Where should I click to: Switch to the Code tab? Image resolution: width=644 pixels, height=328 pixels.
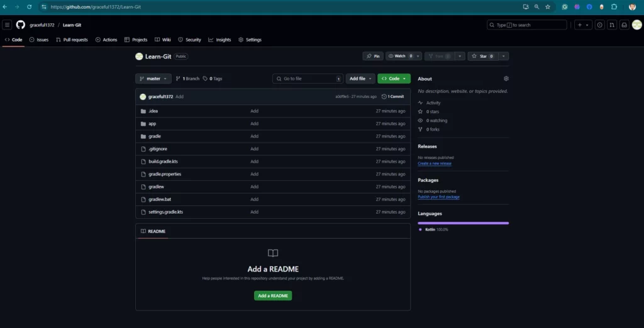pyautogui.click(x=14, y=40)
